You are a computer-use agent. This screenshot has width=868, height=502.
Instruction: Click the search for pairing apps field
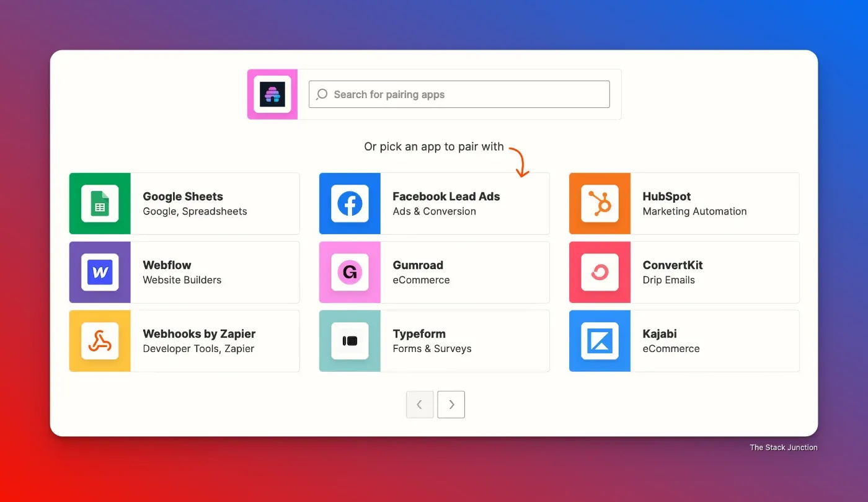point(459,94)
